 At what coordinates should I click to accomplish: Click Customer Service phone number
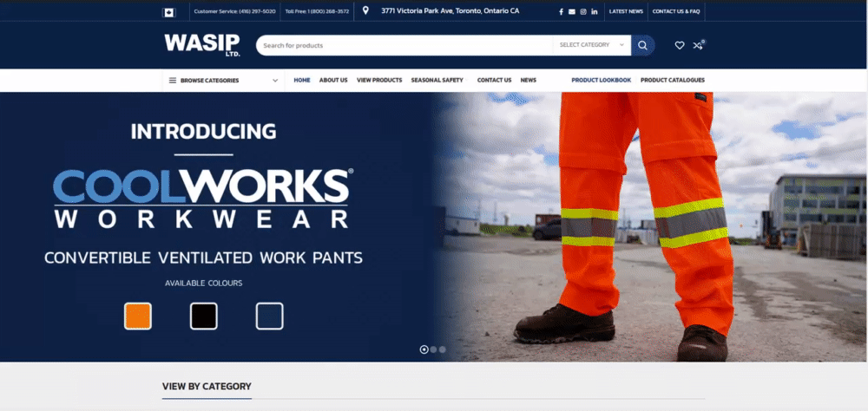click(234, 11)
